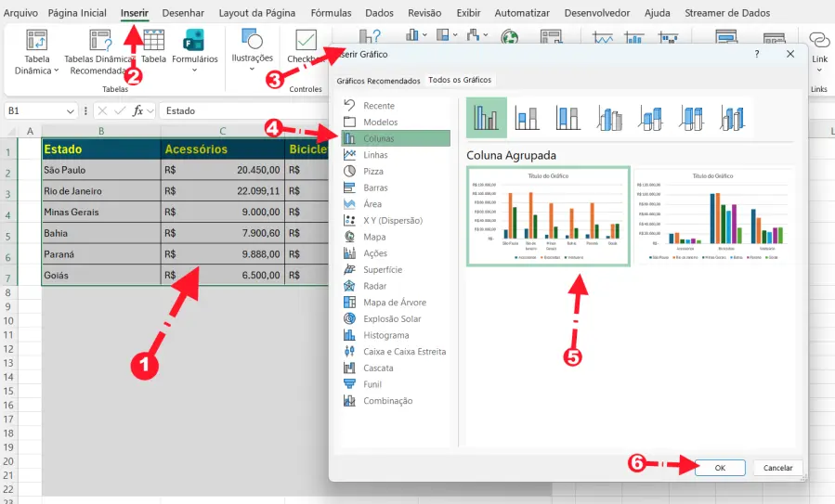
Task: Select the second column chart subtype icon
Action: pyautogui.click(x=527, y=118)
